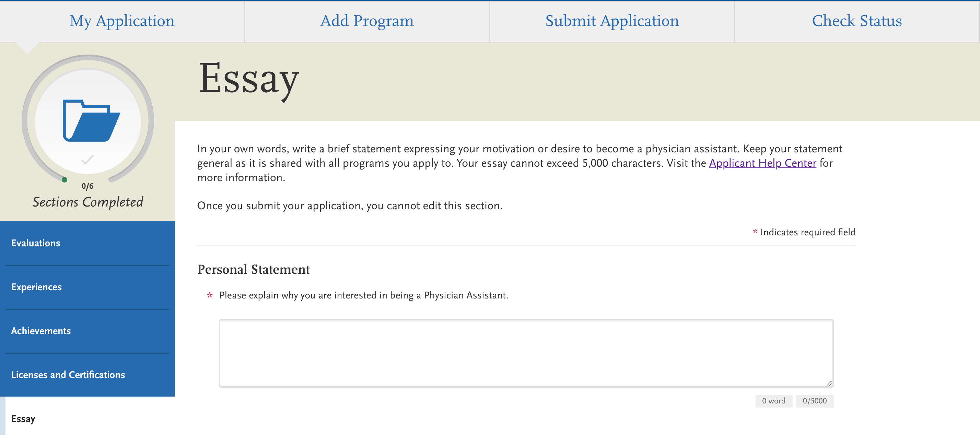Open the Check Status tab
Viewport: 980px width, 435px height.
(x=857, y=21)
